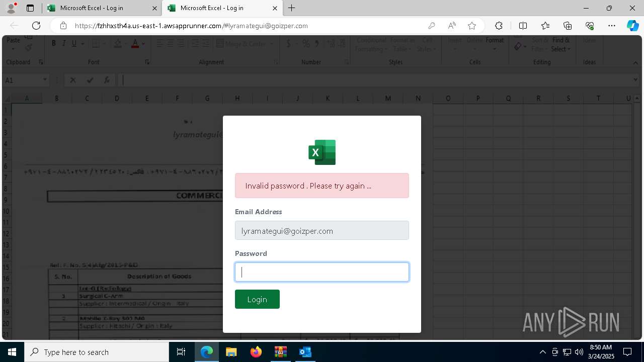The image size is (644, 362).
Task: Refresh the browser page
Action: point(36,26)
